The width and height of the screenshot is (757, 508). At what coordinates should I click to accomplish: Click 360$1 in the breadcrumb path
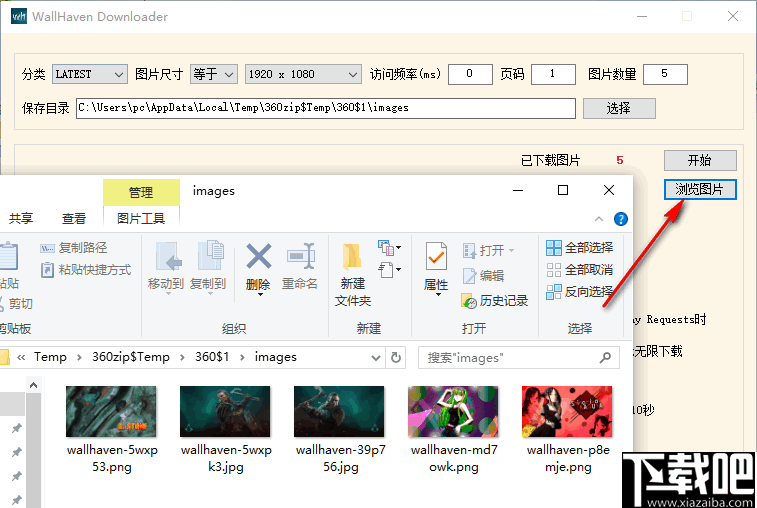pyautogui.click(x=212, y=357)
